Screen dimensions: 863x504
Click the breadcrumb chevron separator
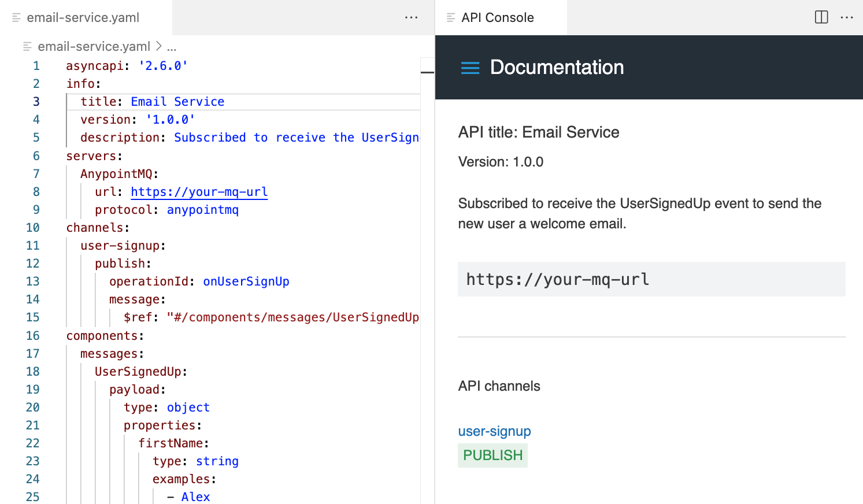[x=158, y=46]
